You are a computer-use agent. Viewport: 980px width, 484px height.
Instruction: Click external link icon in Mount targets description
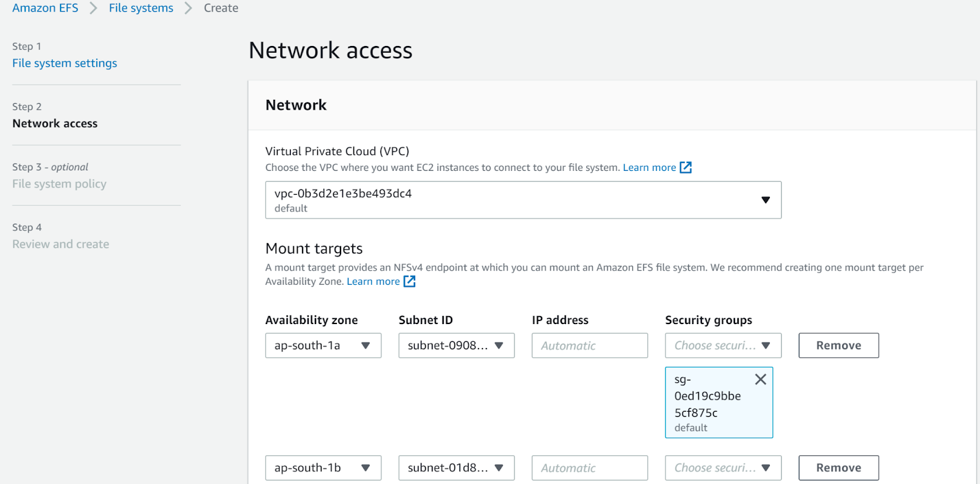click(409, 281)
